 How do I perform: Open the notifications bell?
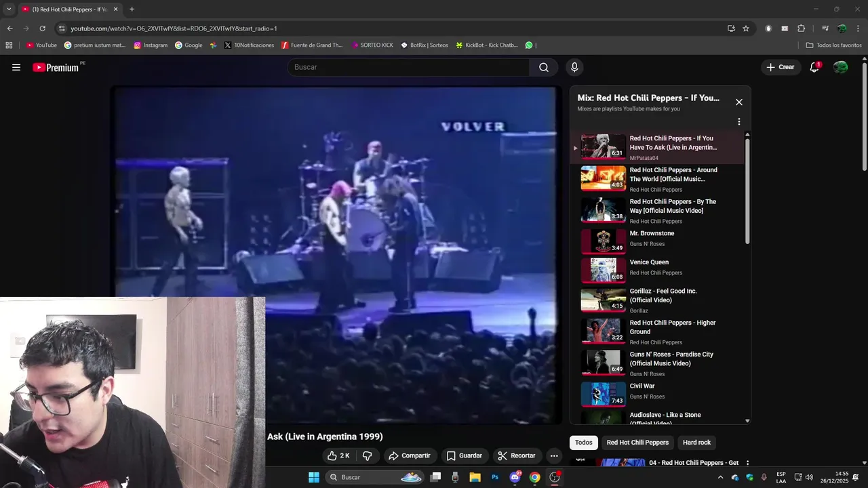[x=814, y=67]
